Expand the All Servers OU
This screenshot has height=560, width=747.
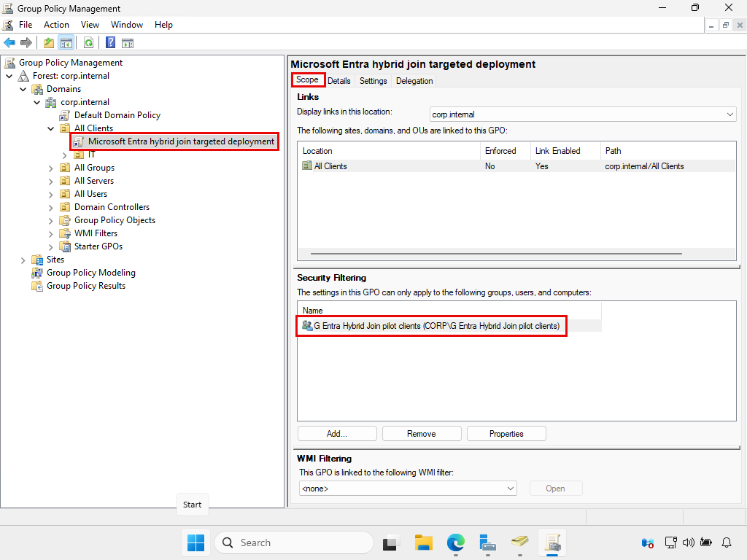pos(51,181)
